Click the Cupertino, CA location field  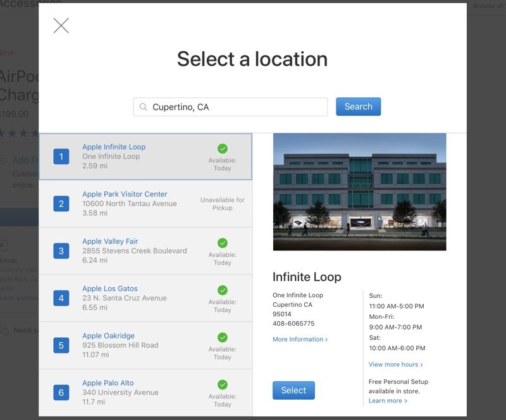click(x=230, y=107)
